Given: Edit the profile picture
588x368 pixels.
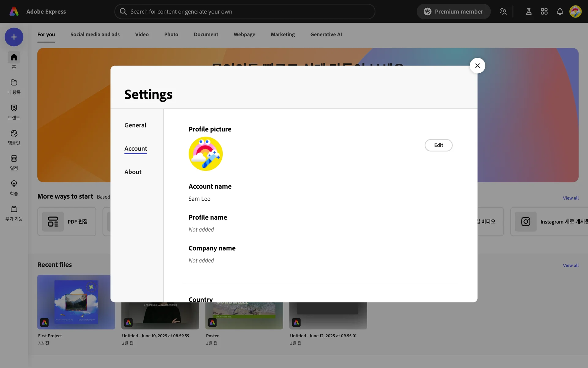Looking at the screenshot, I should 438,145.
